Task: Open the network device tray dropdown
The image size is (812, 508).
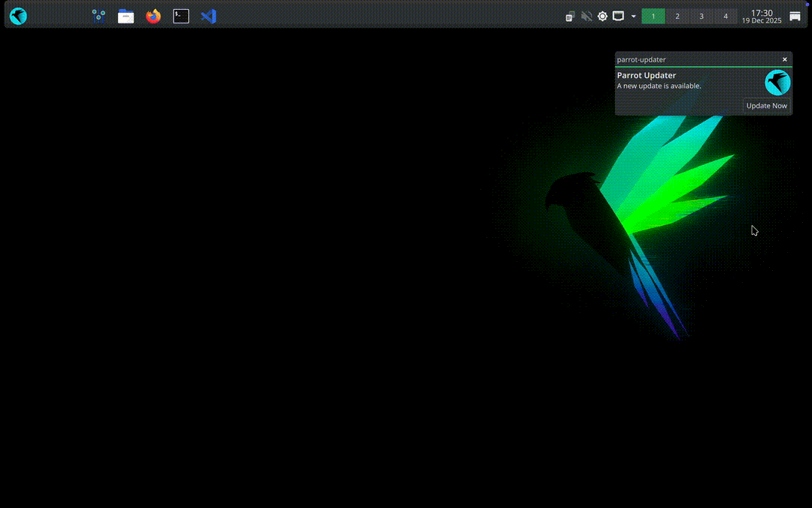Action: coord(618,16)
